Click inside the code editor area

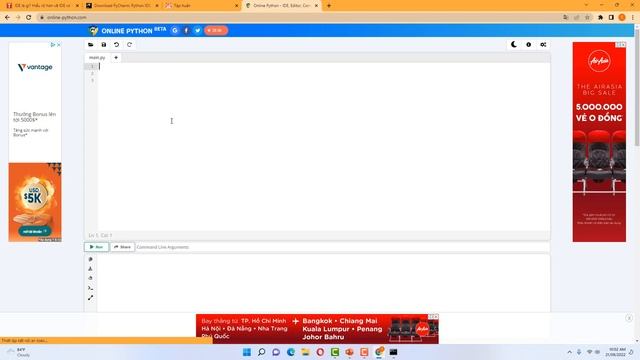(324, 147)
